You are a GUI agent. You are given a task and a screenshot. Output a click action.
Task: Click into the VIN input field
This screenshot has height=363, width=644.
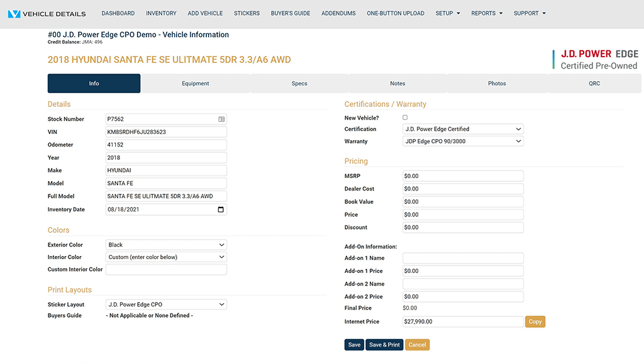(166, 132)
